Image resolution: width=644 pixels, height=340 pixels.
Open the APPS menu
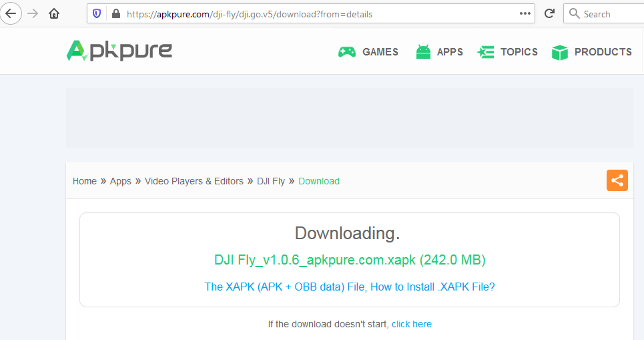click(450, 52)
